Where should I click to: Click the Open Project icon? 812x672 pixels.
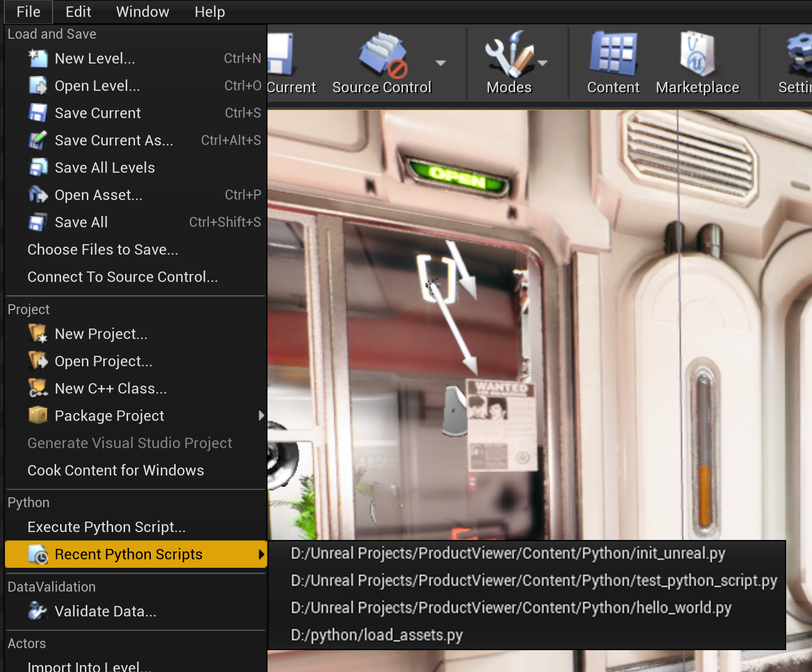pyautogui.click(x=38, y=361)
